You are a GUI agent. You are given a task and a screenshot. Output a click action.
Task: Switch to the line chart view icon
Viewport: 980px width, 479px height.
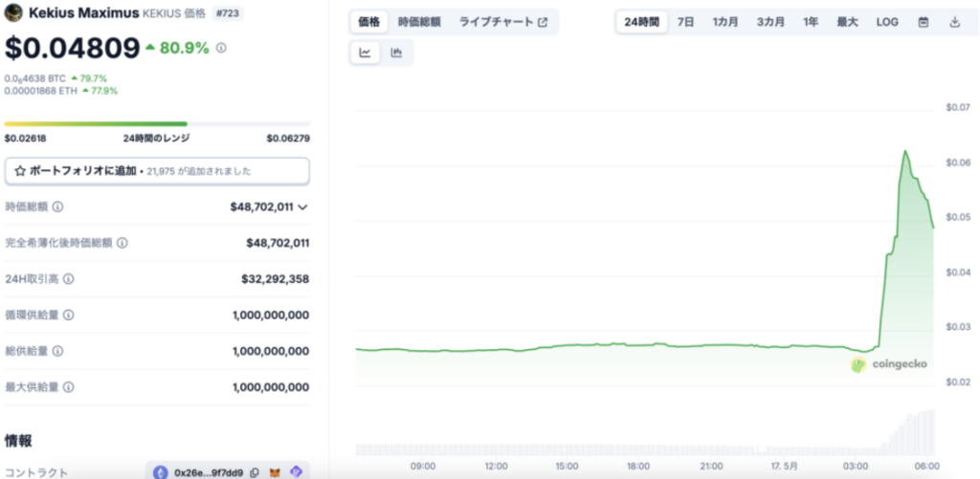pyautogui.click(x=366, y=54)
